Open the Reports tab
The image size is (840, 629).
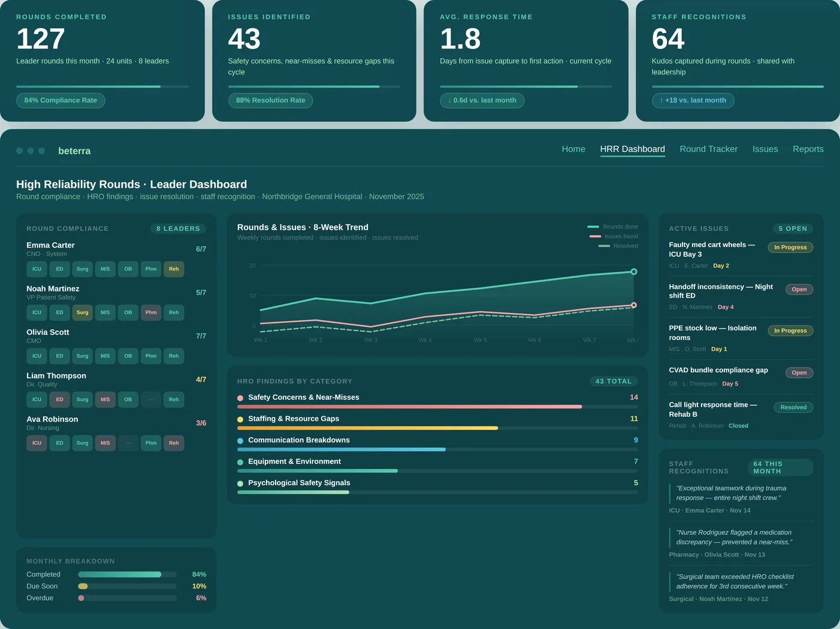tap(808, 149)
